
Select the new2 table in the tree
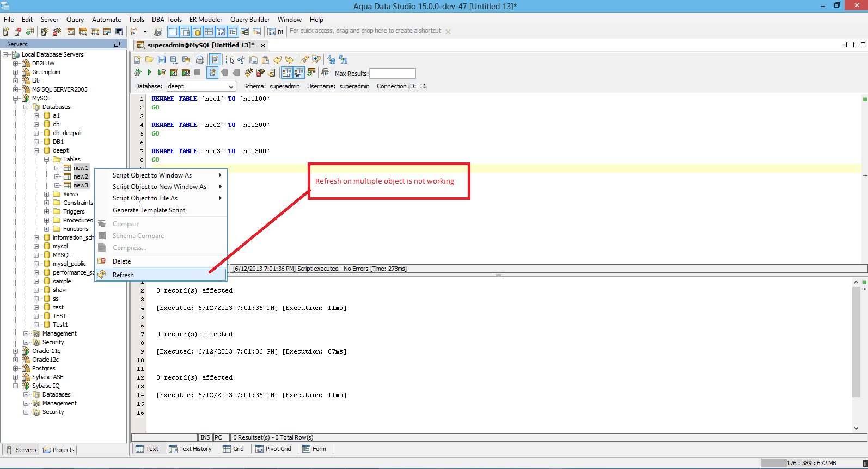coord(81,176)
